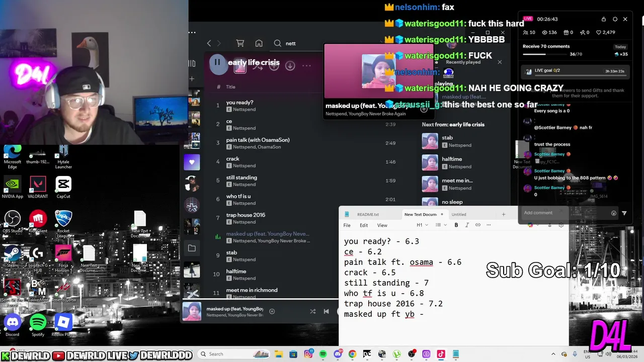Click the Spotify search magnifier icon
Screen dimensions: 644x362
point(277,43)
